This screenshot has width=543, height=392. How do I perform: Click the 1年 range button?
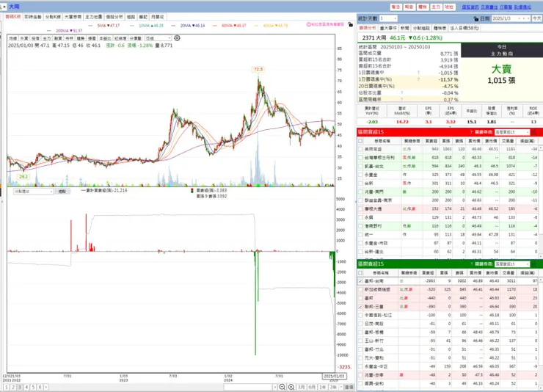coord(322,387)
